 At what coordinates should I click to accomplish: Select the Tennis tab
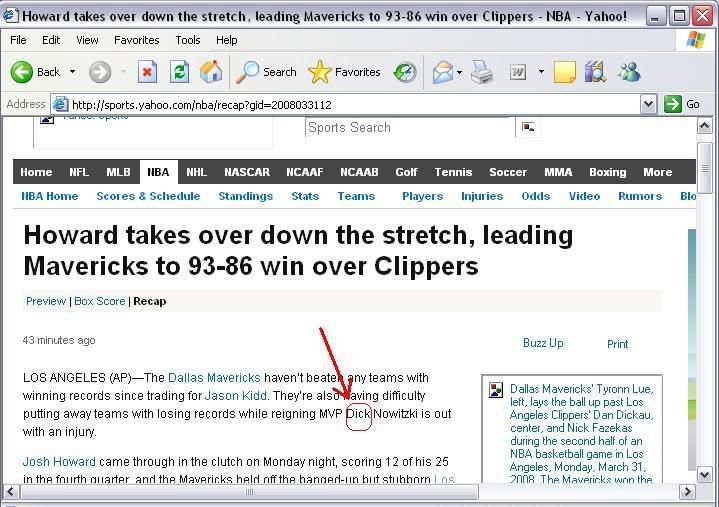pyautogui.click(x=454, y=172)
